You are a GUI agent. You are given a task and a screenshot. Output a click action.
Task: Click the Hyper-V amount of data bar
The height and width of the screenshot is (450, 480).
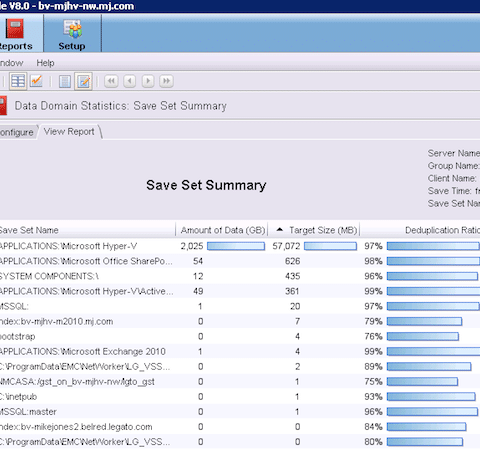tap(236, 246)
